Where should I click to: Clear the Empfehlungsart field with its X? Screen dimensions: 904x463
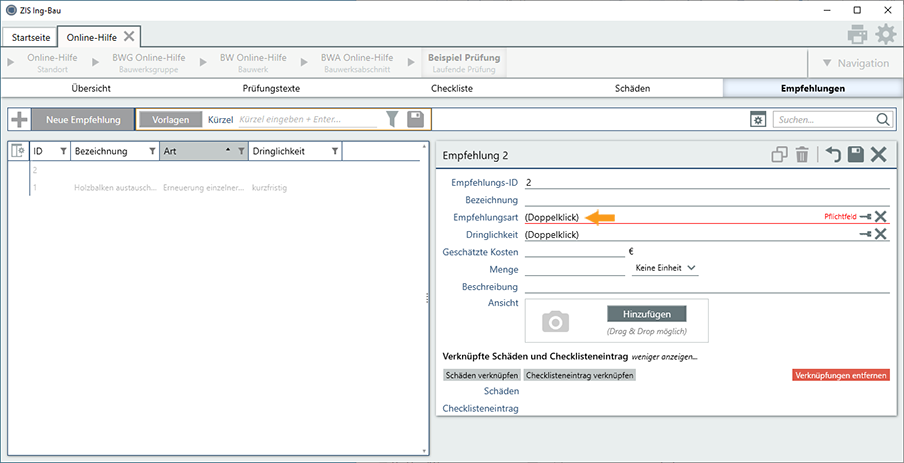click(881, 217)
